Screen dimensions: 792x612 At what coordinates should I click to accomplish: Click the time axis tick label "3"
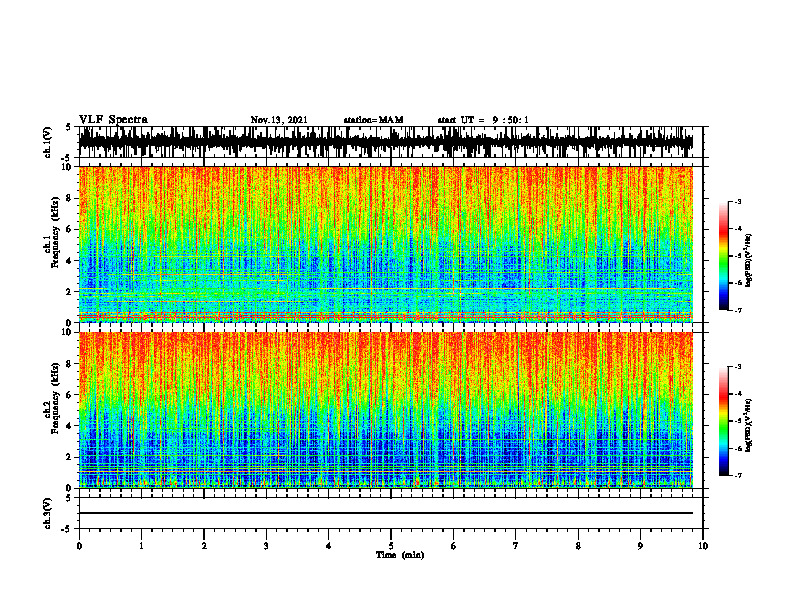pos(266,546)
